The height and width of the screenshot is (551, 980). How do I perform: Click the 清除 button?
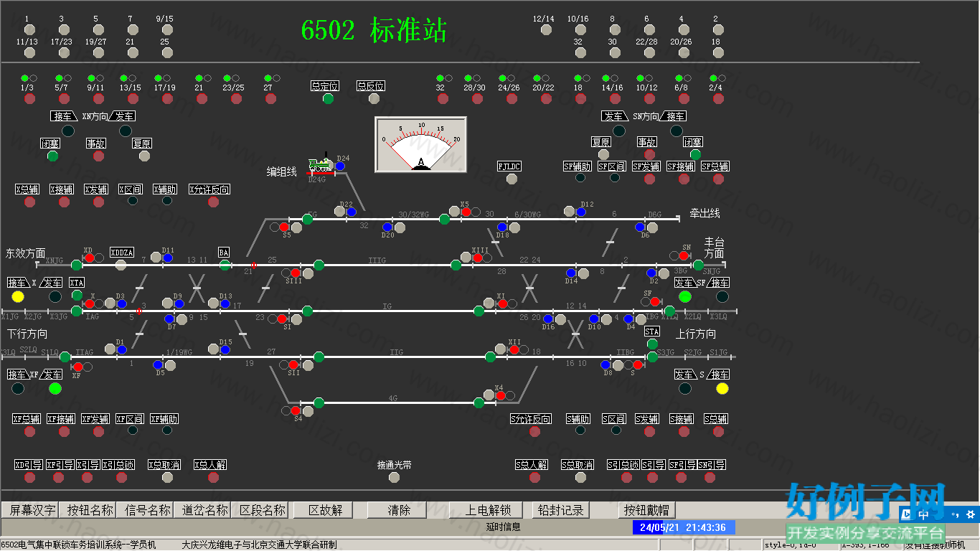click(x=398, y=510)
